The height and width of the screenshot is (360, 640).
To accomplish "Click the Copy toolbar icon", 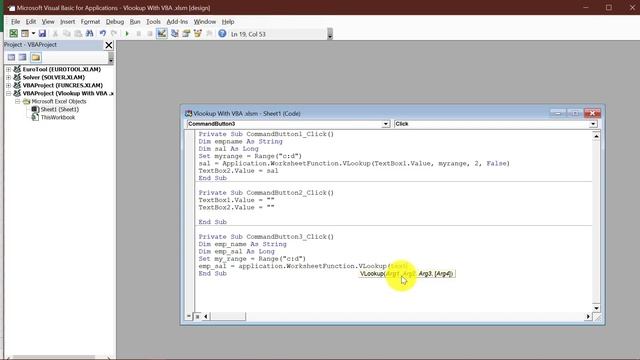I will pos(67,34).
